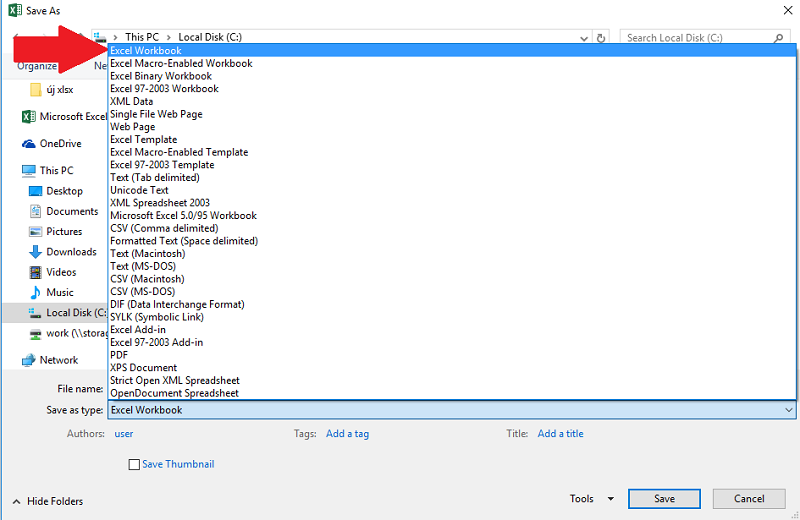Select This PC in navigation tree

pyautogui.click(x=56, y=171)
